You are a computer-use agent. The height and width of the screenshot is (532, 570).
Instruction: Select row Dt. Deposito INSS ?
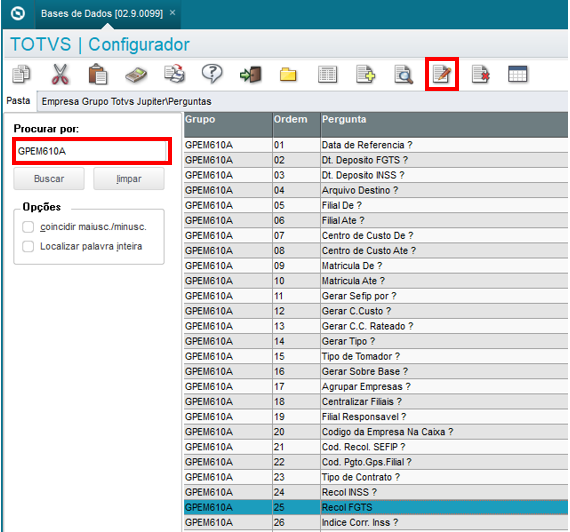click(x=376, y=175)
